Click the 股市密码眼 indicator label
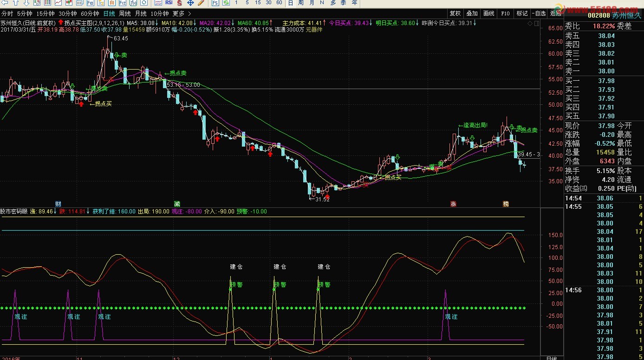Viewport: 644px width, 360px height. 14,211
